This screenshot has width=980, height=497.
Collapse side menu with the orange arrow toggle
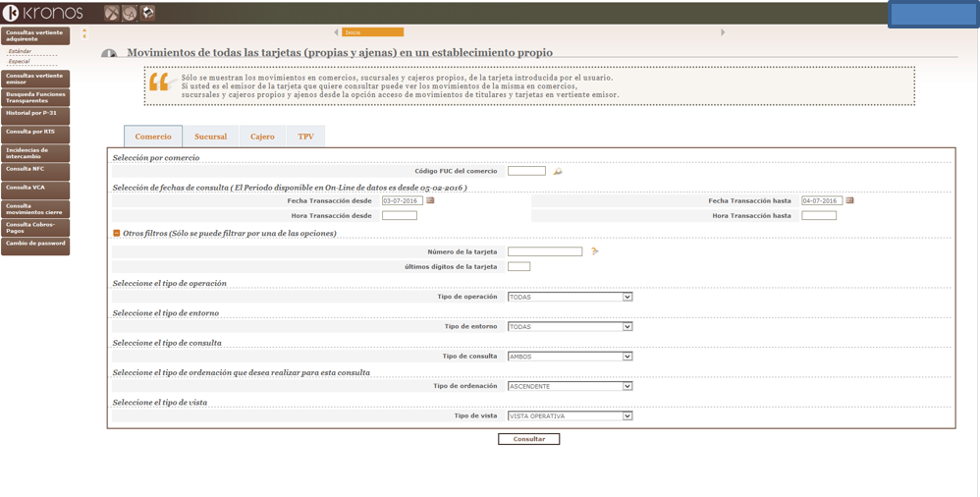[84, 33]
